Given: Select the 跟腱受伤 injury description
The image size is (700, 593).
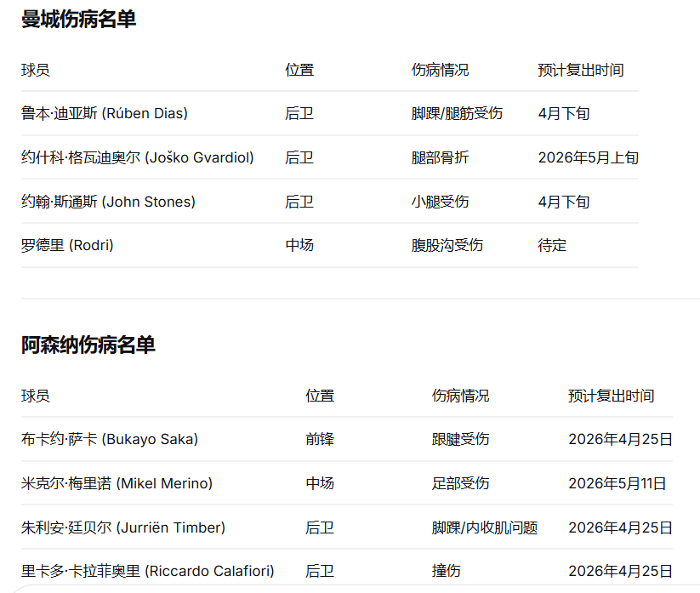Looking at the screenshot, I should pos(460,439).
